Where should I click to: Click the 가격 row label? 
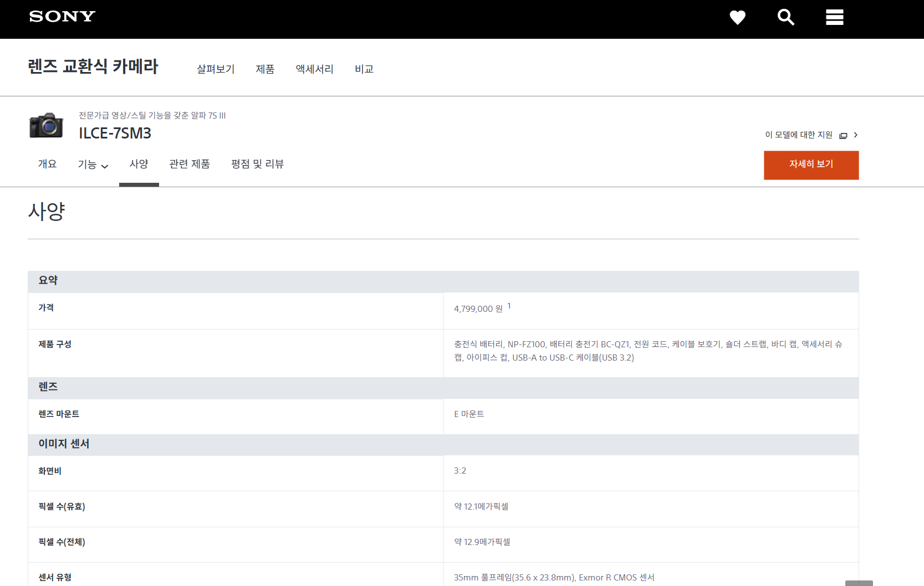pos(46,308)
